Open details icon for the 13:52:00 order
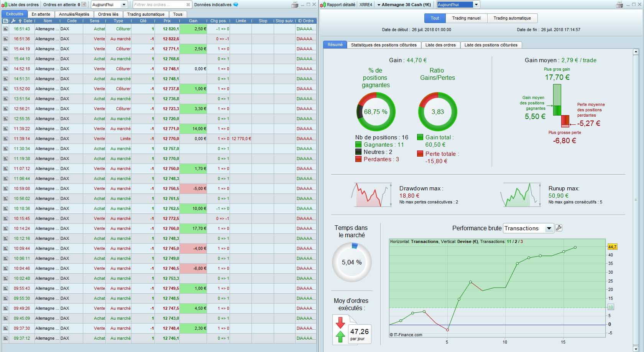Screen dimensions: 644x352 6,89
